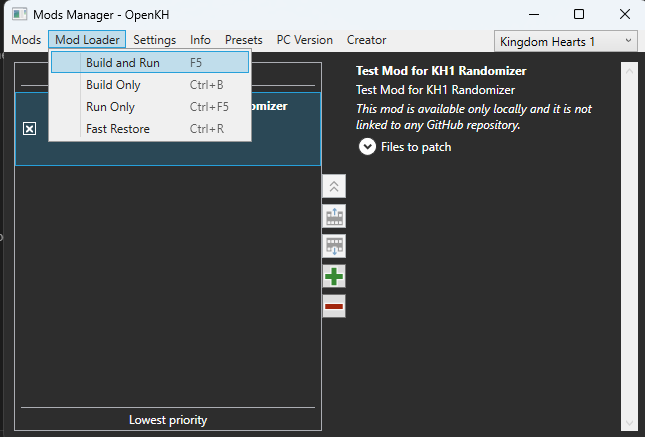The height and width of the screenshot is (437, 645).
Task: Click the 'not linked to any GitHub repository' text
Action: coord(474,117)
